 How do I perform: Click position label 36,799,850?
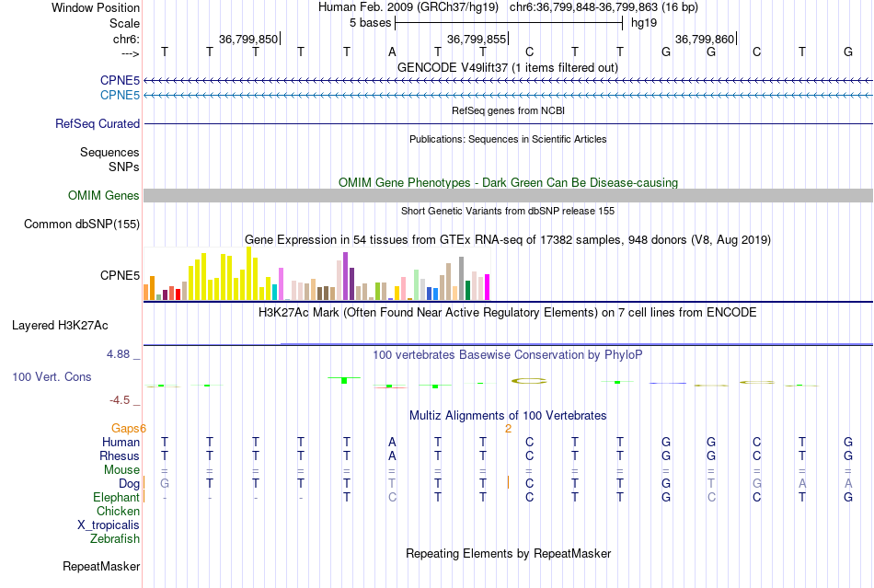(248, 39)
